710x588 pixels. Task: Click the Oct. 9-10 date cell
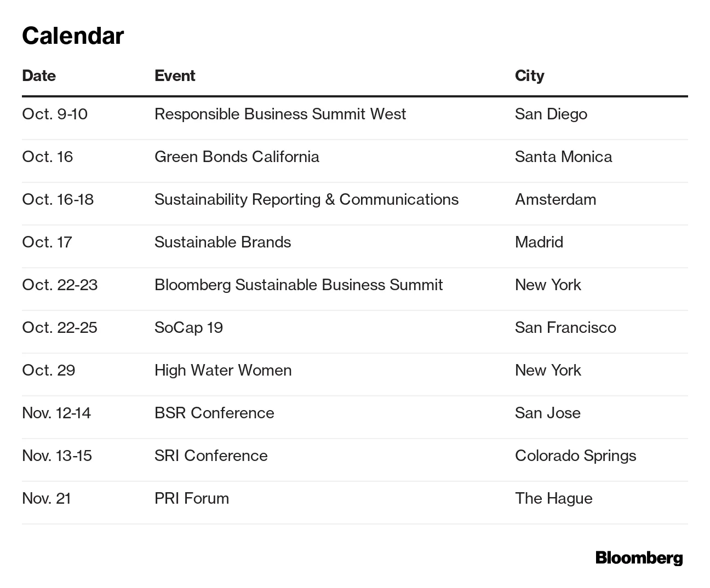55,114
